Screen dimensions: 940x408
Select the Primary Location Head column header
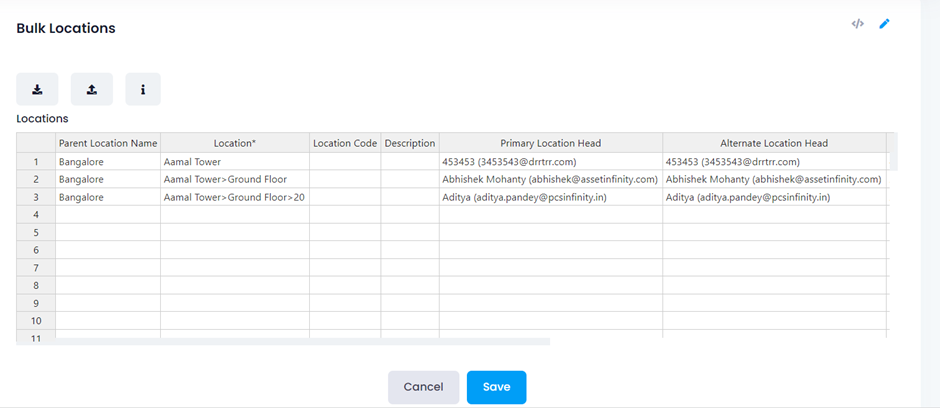(551, 143)
